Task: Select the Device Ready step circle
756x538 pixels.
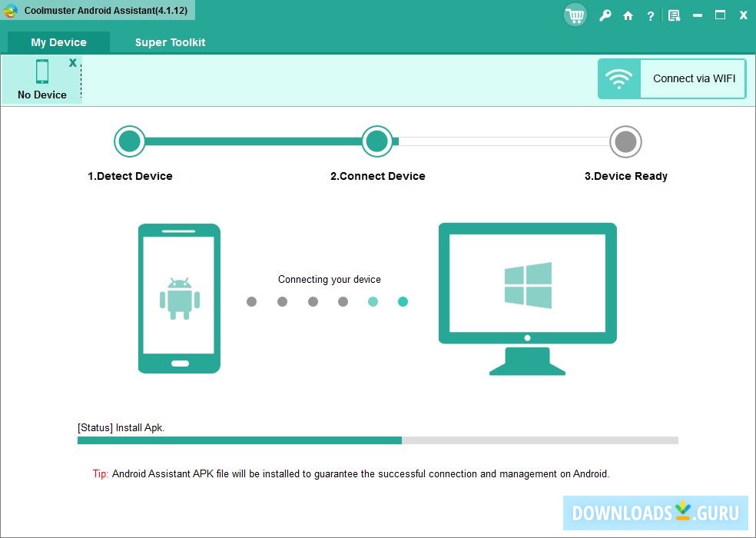Action: pos(626,141)
